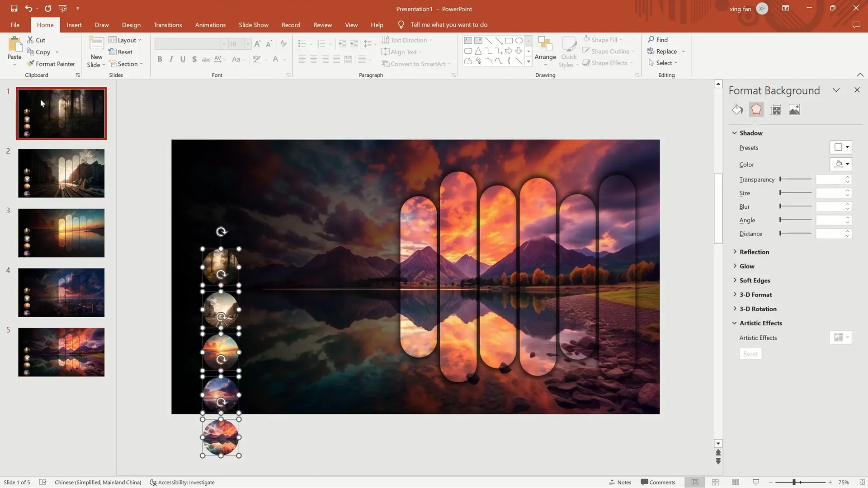
Task: Switch to Slide Sorter view
Action: point(715,482)
